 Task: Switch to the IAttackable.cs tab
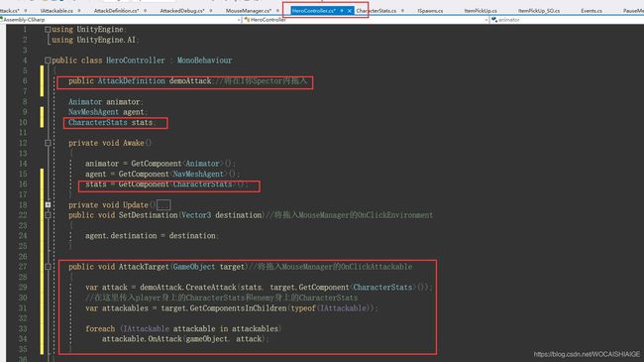click(56, 11)
